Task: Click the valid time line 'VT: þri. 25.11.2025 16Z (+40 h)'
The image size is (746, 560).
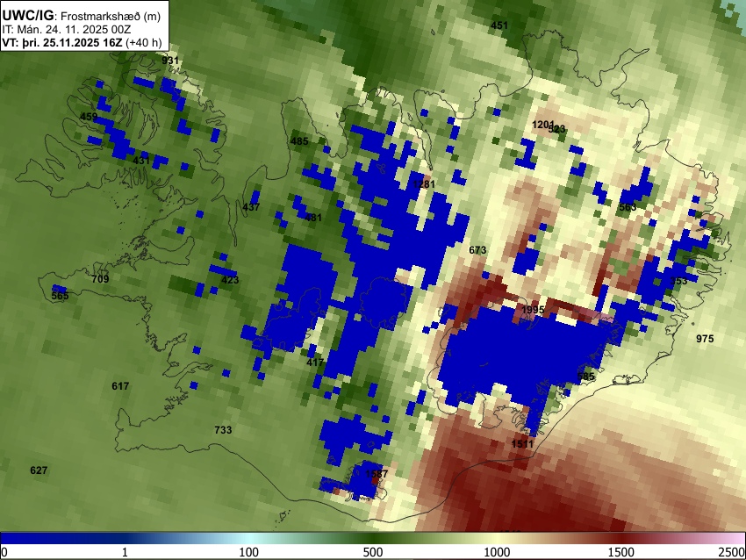Action: tap(82, 42)
